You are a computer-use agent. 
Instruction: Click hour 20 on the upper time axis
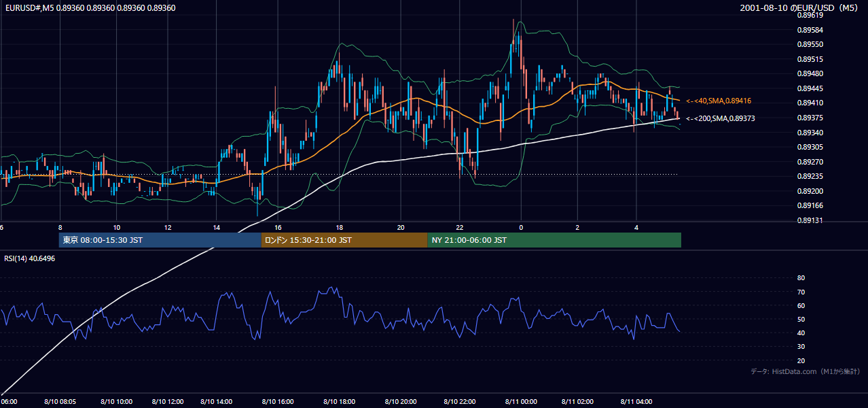pyautogui.click(x=401, y=227)
